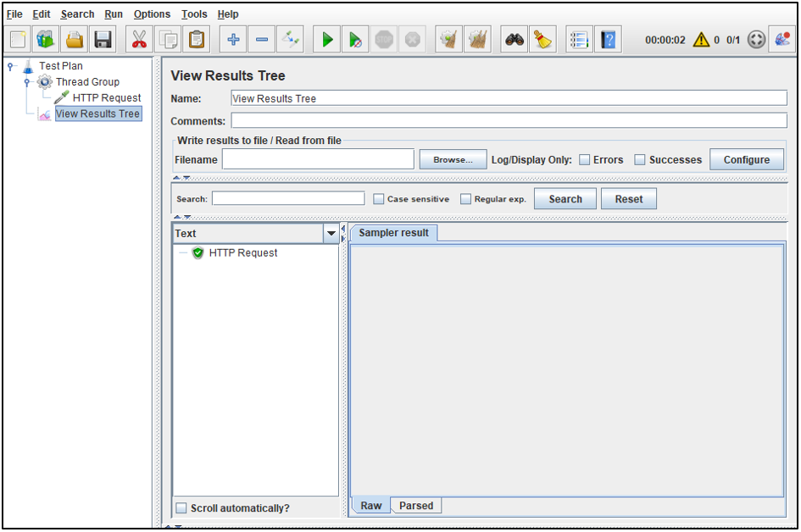Collapse the Test Plan tree node

[8, 65]
